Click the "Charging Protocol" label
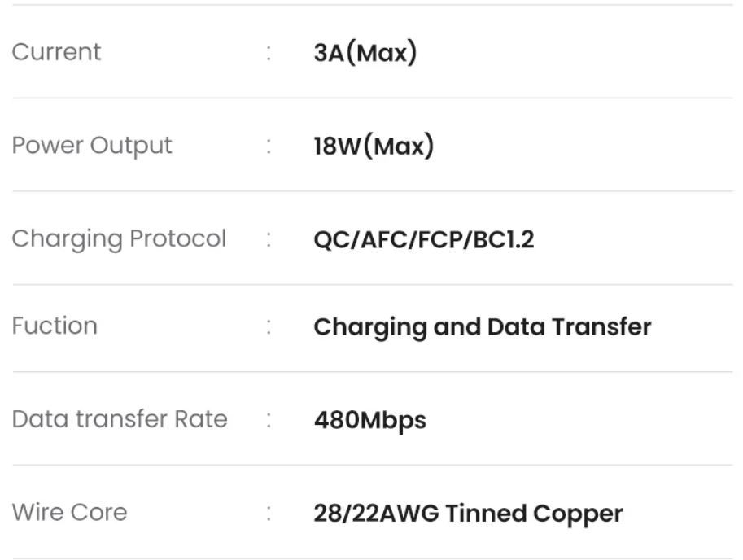This screenshot has height=560, width=743. tap(119, 239)
